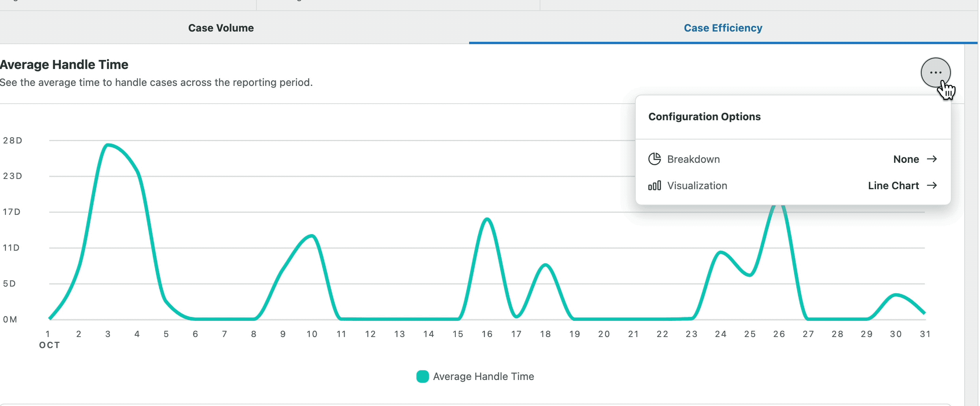
Task: Click the Breakdown row to toggle grouping
Action: (694, 159)
